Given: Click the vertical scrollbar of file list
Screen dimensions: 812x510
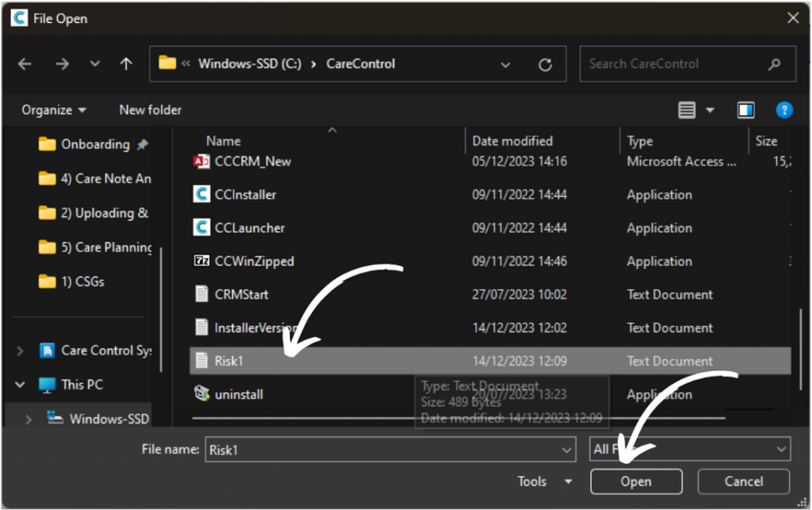Looking at the screenshot, I should pyautogui.click(x=801, y=350).
